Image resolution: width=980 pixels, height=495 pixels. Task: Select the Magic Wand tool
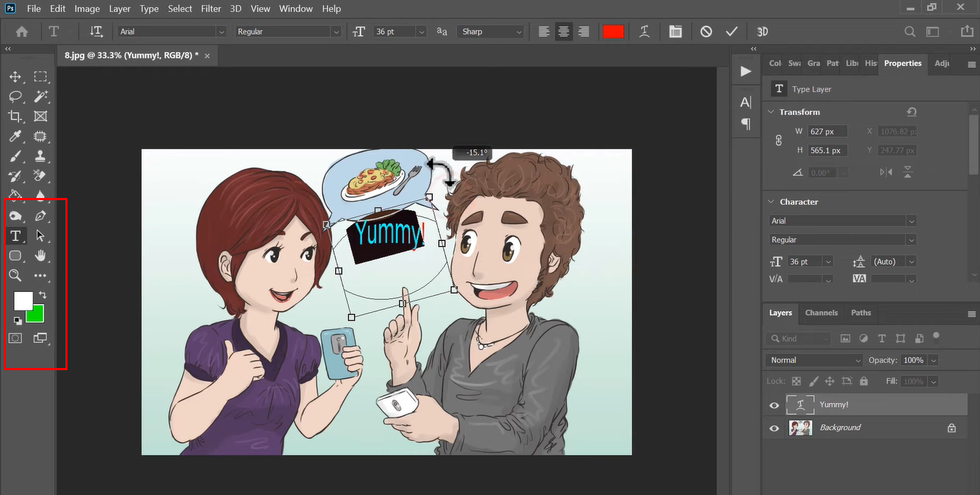click(41, 96)
